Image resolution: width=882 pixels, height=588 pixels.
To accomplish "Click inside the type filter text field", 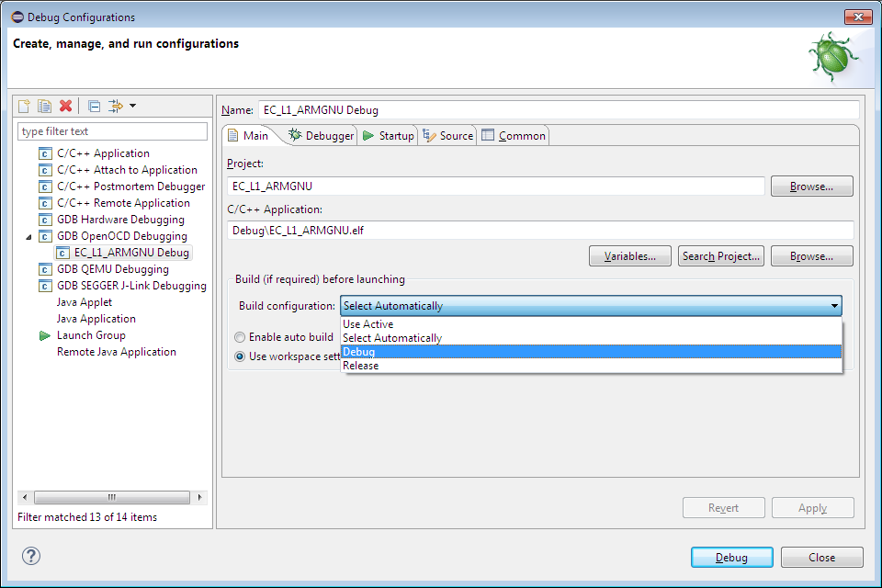I will (110, 131).
